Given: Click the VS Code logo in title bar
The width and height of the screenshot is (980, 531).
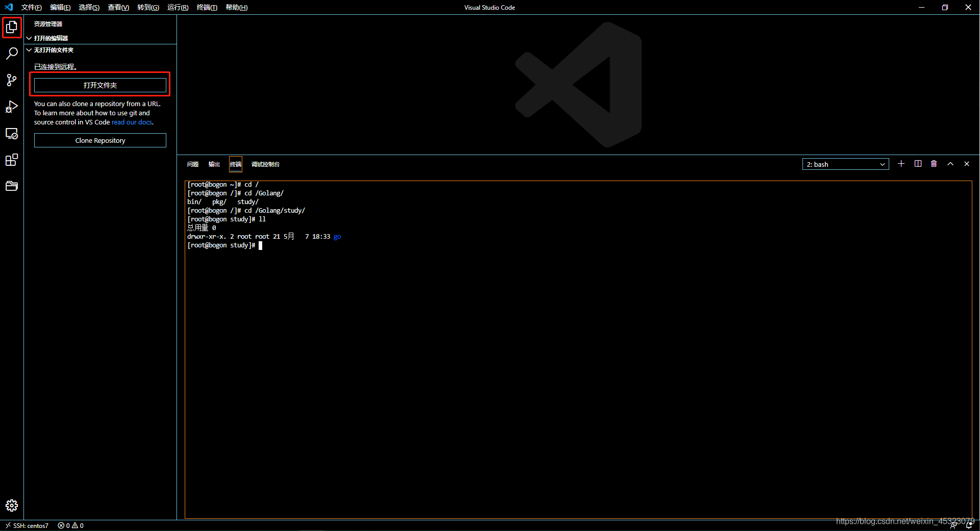Looking at the screenshot, I should coord(9,7).
